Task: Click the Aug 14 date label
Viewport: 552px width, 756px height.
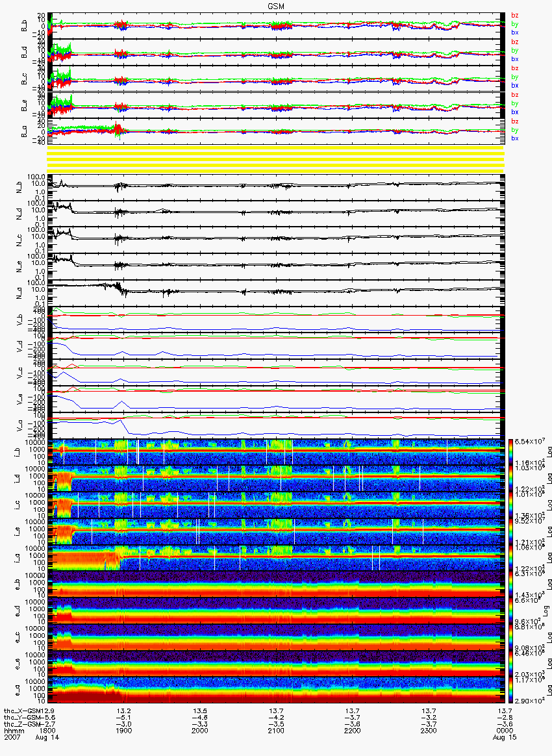Action: click(47, 737)
